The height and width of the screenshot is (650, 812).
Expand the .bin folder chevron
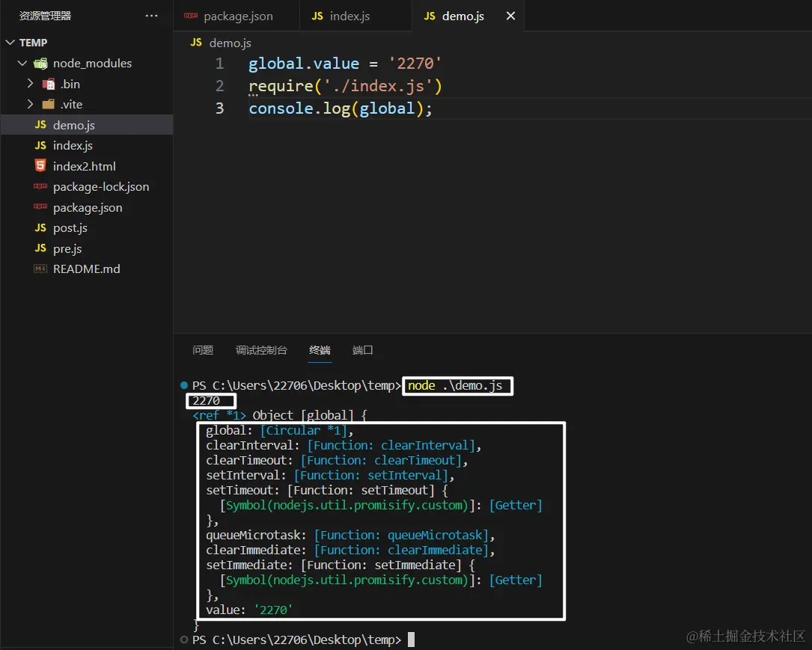pyautogui.click(x=30, y=83)
